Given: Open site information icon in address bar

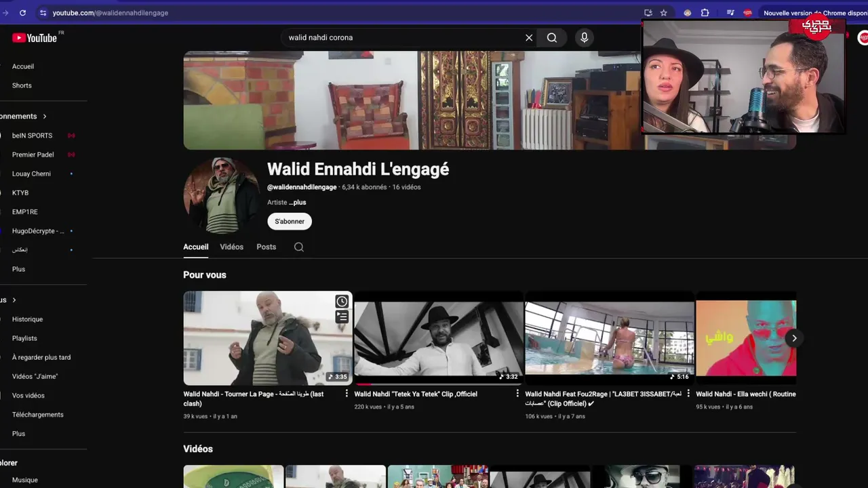Looking at the screenshot, I should click(43, 13).
